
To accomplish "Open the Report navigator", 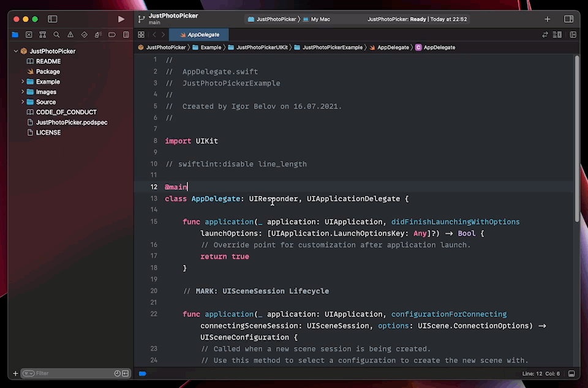I will pyautogui.click(x=126, y=34).
